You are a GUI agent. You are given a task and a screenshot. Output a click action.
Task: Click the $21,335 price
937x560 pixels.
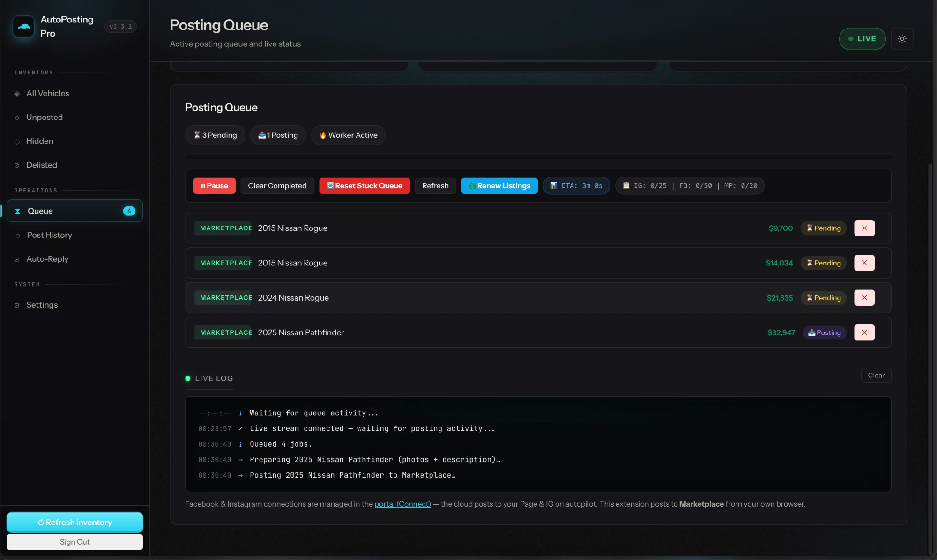pos(780,298)
